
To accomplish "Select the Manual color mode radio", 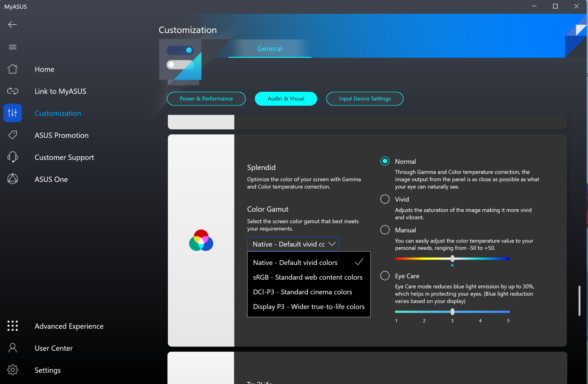I will point(385,230).
